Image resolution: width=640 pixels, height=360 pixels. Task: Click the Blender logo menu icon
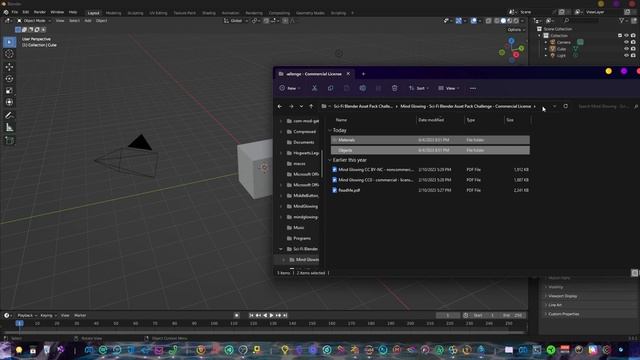coord(6,12)
